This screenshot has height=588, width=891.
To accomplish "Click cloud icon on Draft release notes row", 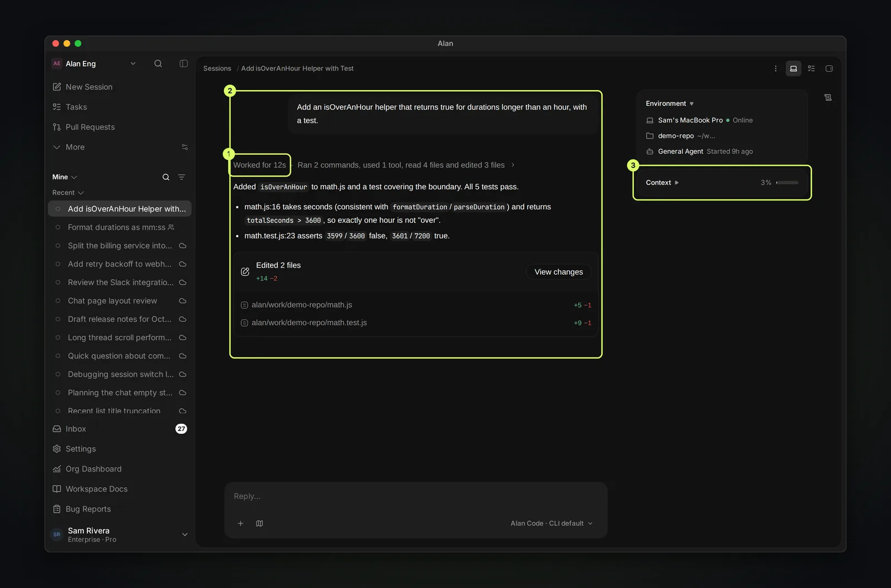I will click(183, 319).
